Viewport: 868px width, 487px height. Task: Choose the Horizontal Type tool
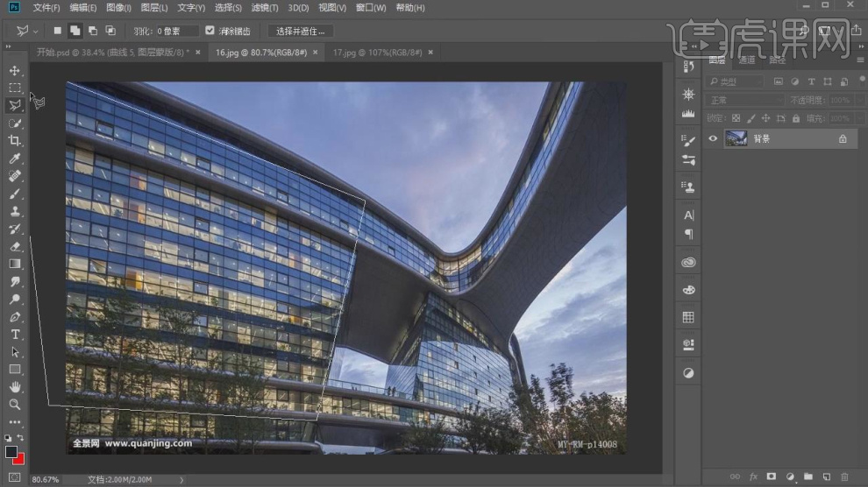[15, 334]
